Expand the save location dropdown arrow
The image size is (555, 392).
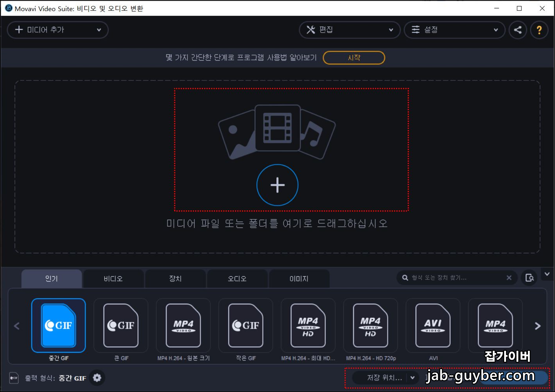click(x=413, y=378)
